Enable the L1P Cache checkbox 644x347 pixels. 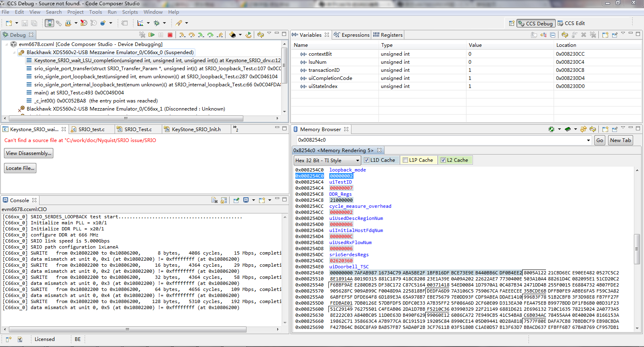(405, 160)
